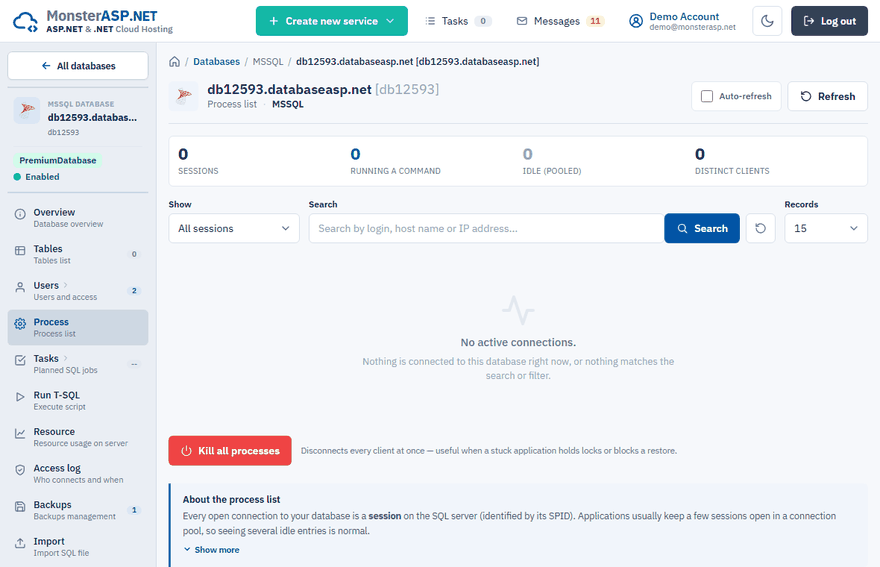Viewport: 880px width, 567px height.
Task: Click the Tasks list icon in header
Action: pos(430,21)
